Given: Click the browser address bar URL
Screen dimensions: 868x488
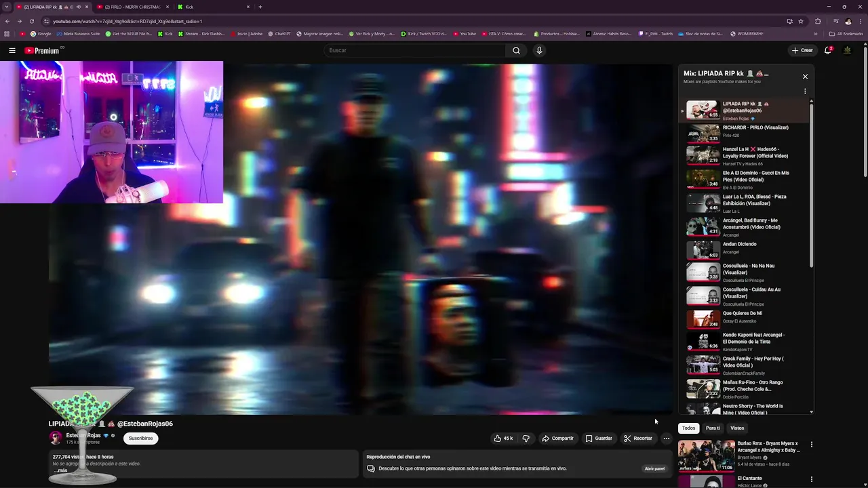Looking at the screenshot, I should (127, 21).
